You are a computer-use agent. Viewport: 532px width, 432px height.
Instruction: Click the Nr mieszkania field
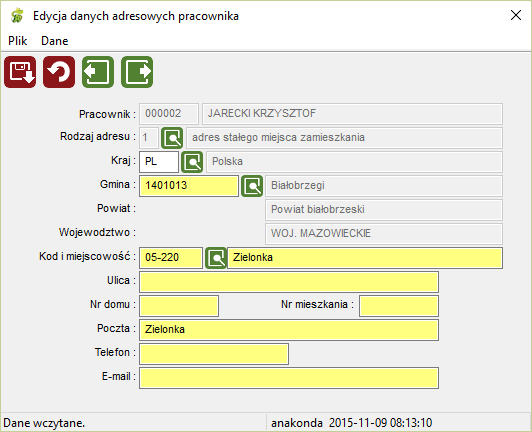click(x=399, y=306)
